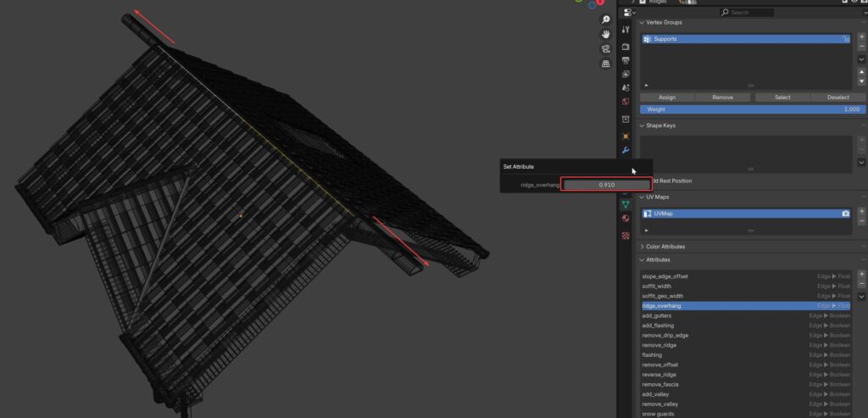This screenshot has height=418, width=868.
Task: Open the Modifiers wrench icon tab
Action: [626, 150]
